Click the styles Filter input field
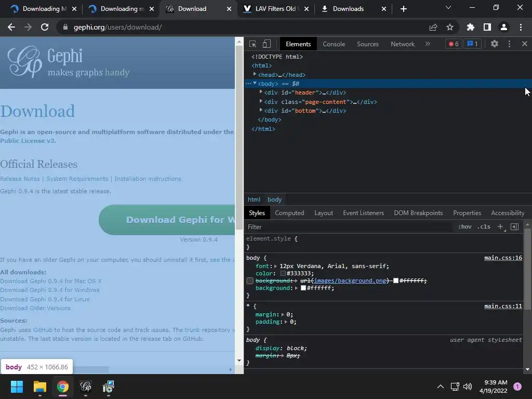 350,227
